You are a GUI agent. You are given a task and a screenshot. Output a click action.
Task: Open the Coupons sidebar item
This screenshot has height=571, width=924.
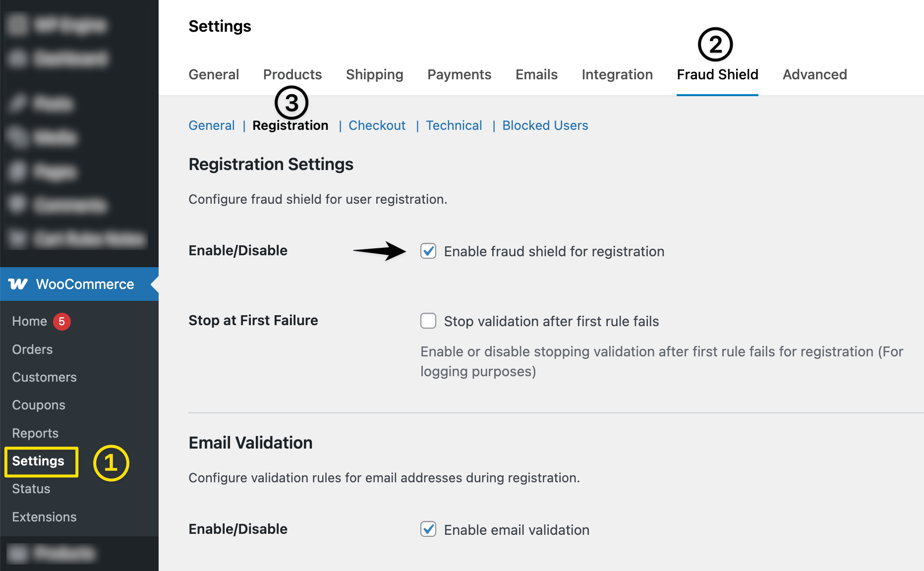[x=39, y=405]
